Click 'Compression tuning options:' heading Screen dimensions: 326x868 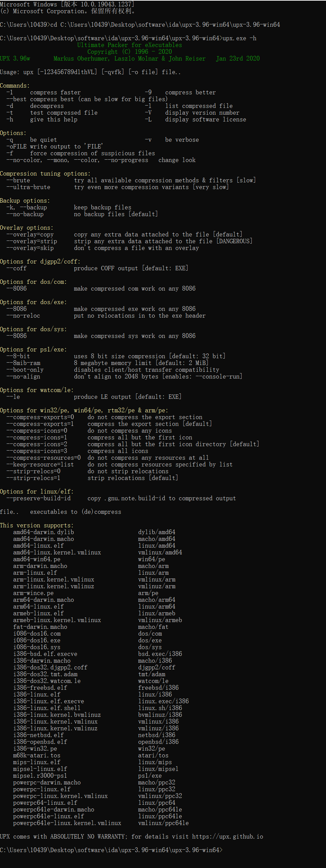click(45, 174)
